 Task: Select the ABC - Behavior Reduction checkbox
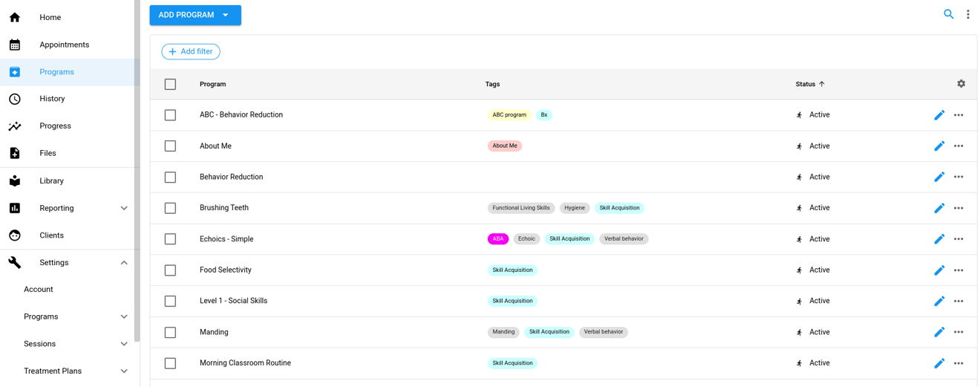170,115
